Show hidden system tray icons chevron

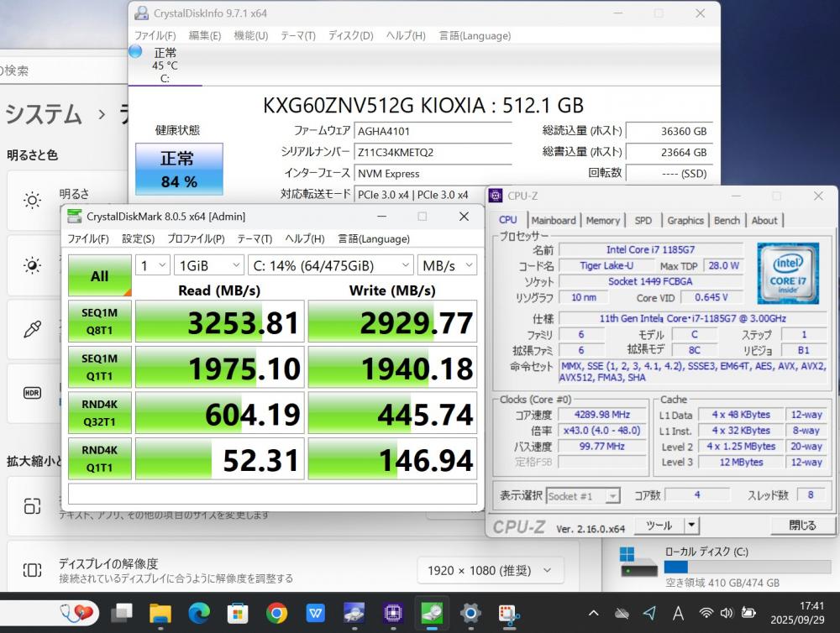tap(594, 613)
